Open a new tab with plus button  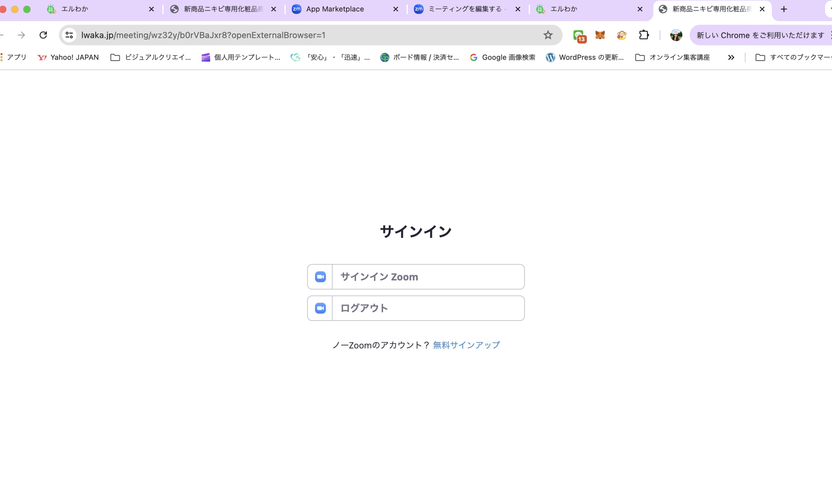tap(784, 9)
